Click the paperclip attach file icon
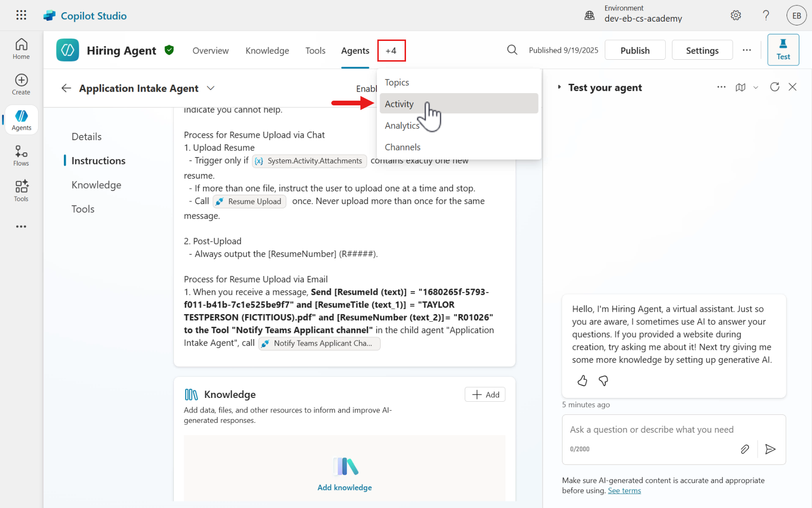Screen dimensions: 812x508 click(745, 449)
